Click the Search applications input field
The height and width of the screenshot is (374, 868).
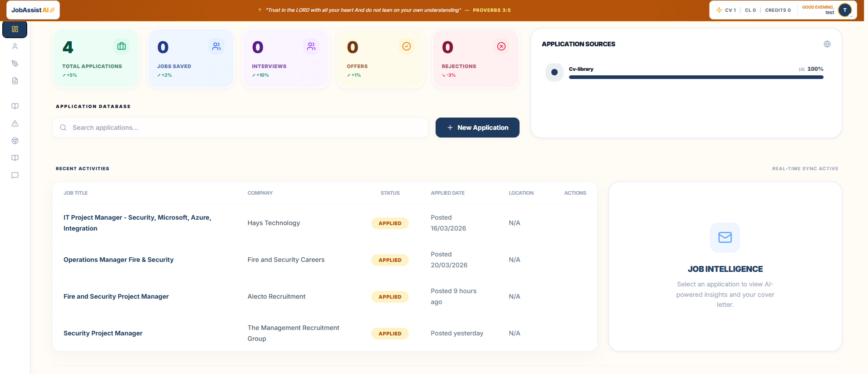pos(240,128)
